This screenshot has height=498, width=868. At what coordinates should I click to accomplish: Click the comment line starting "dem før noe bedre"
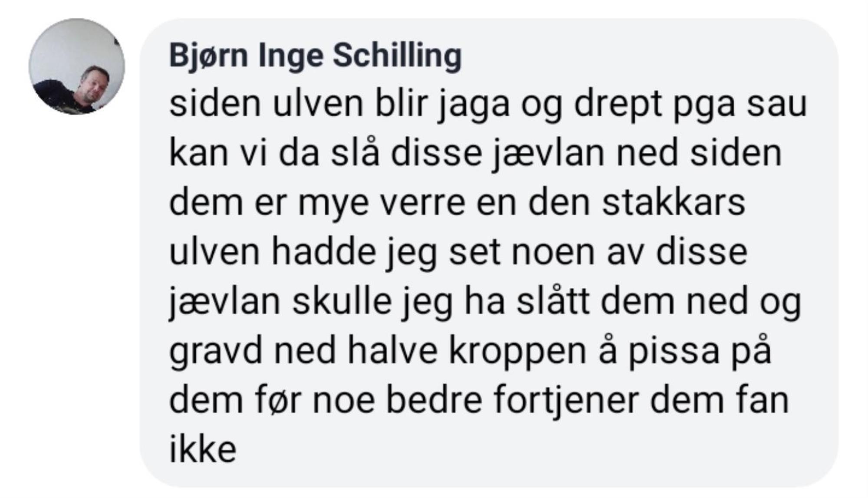[479, 401]
